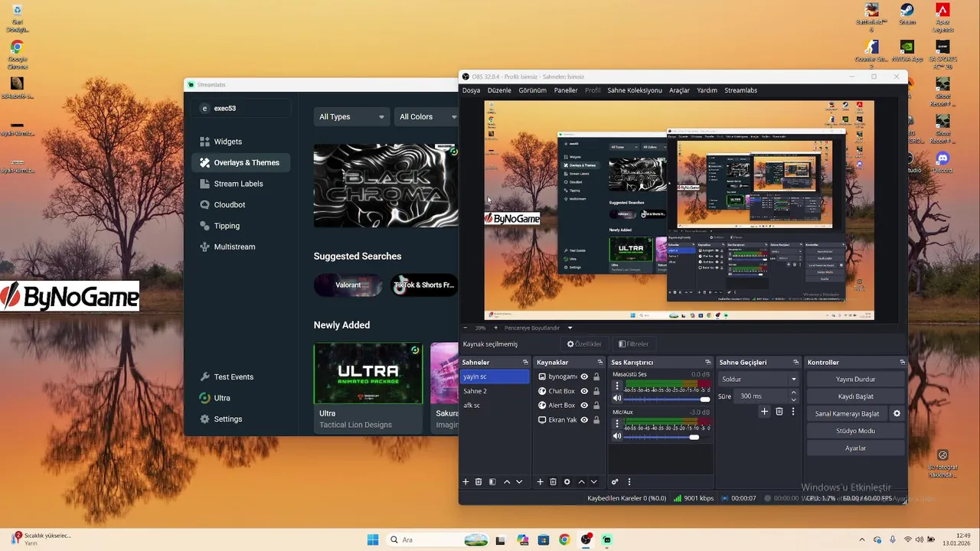Screen dimensions: 980x551
Task: Click the Kaydı Başlat button
Action: 855,396
